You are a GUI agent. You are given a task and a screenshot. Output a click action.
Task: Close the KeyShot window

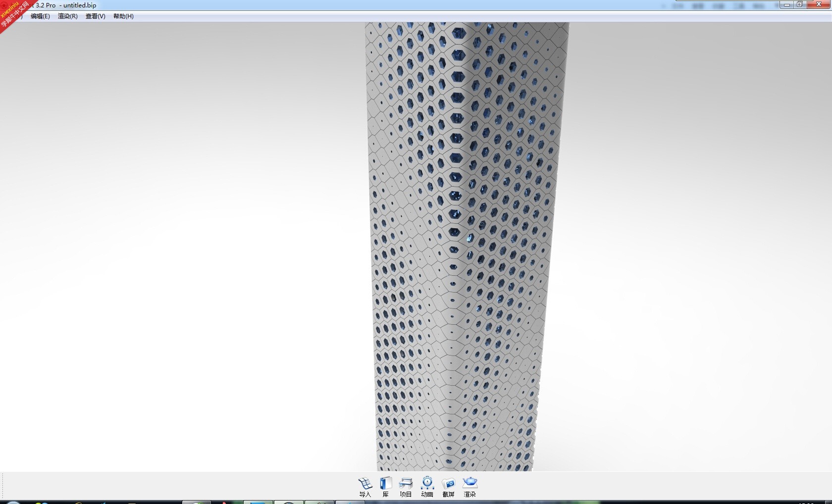click(x=819, y=4)
